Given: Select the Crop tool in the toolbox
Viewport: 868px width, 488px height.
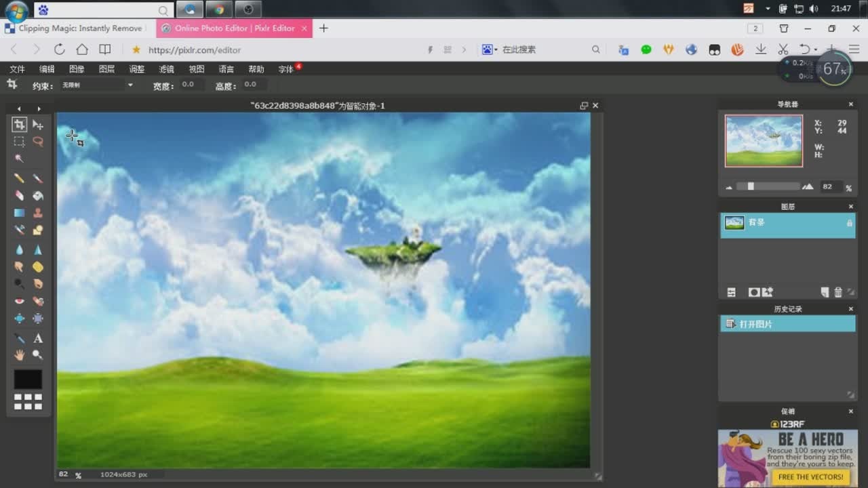Looking at the screenshot, I should coord(19,125).
